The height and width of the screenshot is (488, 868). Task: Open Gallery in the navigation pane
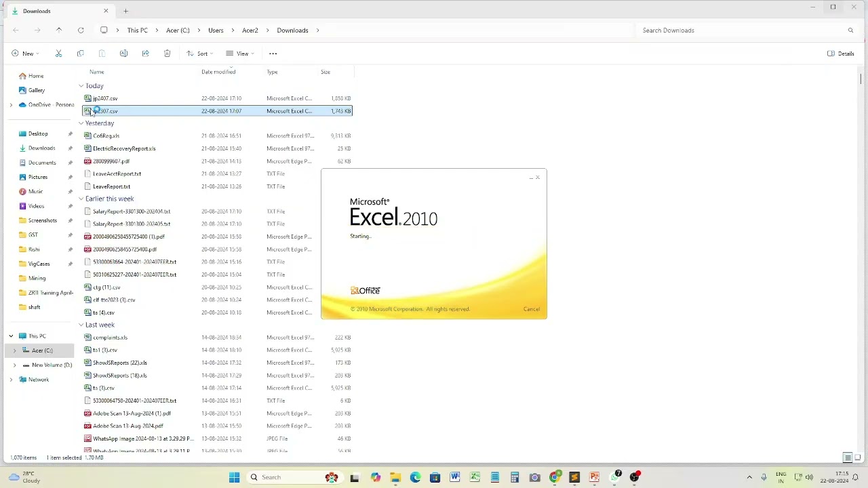tap(37, 90)
